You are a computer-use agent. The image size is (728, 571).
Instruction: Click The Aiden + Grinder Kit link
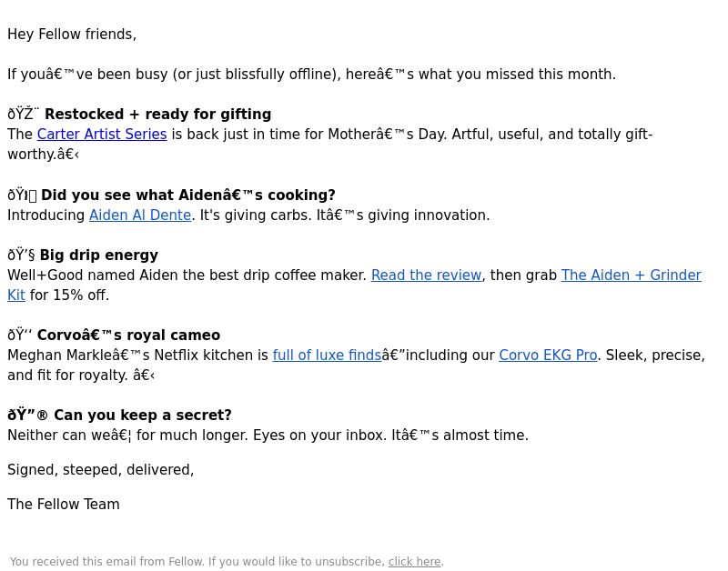(x=631, y=275)
